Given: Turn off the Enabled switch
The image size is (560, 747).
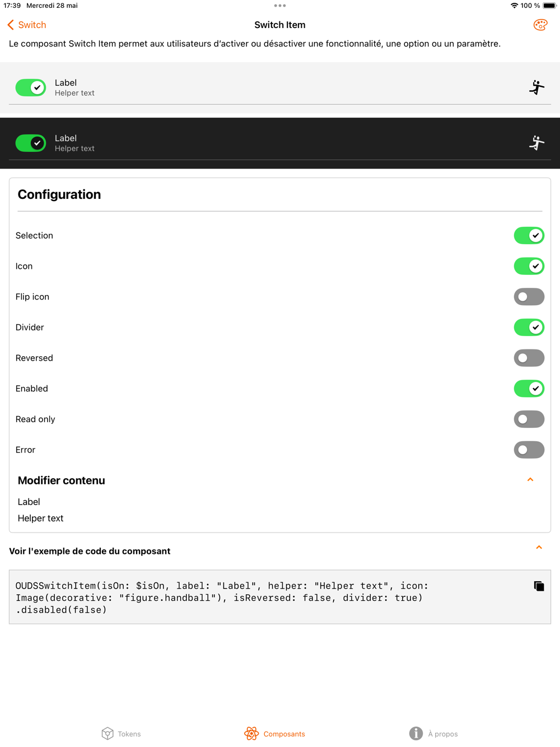Looking at the screenshot, I should [529, 389].
